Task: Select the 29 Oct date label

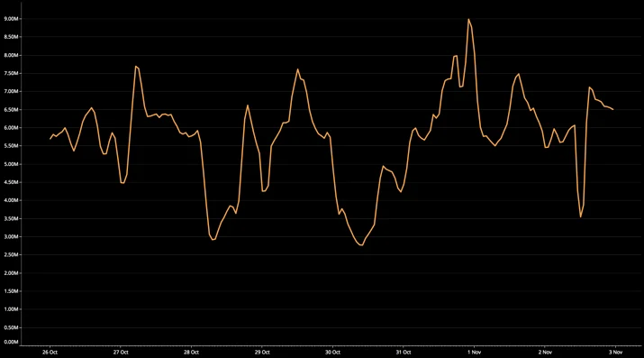Action: 262,353
